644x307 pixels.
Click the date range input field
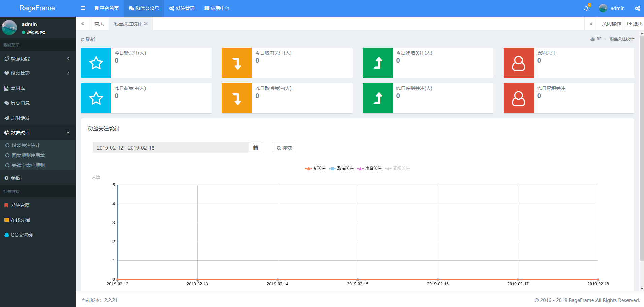click(x=171, y=148)
